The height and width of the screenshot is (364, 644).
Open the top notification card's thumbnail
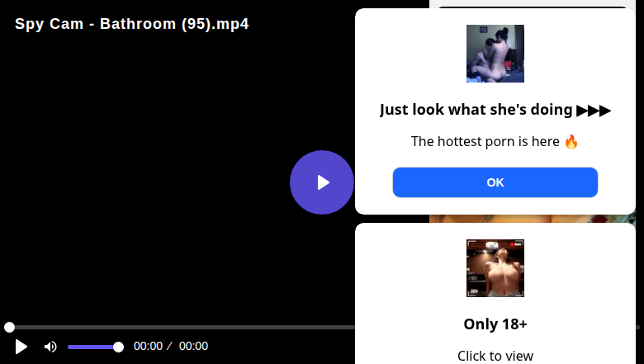(495, 54)
